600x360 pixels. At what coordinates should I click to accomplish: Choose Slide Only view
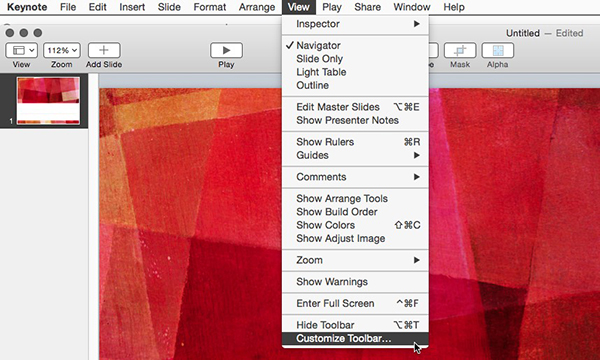[355, 59]
